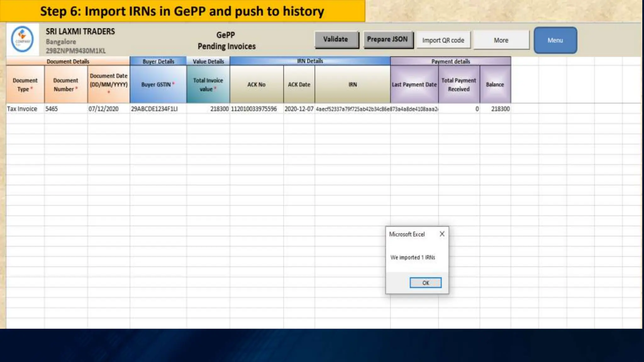
Task: Select the long IRN hash cell
Action: pyautogui.click(x=352, y=109)
